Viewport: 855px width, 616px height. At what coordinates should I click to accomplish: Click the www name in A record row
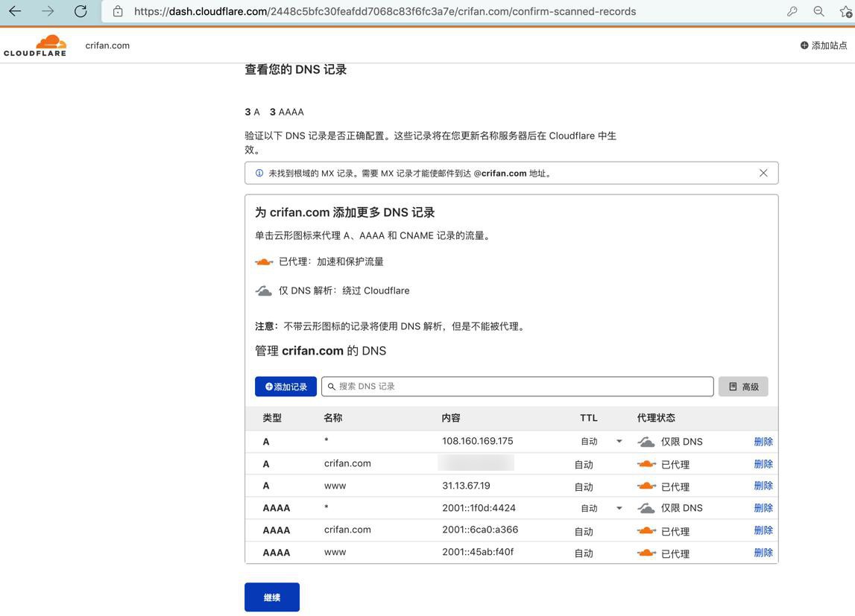click(x=335, y=486)
